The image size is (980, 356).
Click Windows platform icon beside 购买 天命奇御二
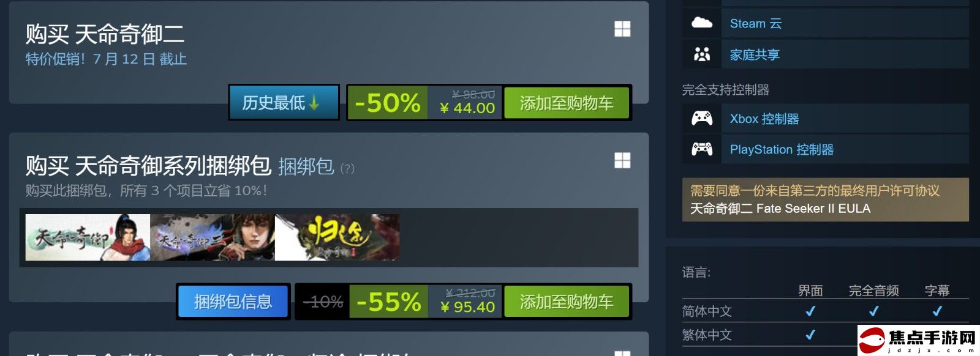(622, 29)
